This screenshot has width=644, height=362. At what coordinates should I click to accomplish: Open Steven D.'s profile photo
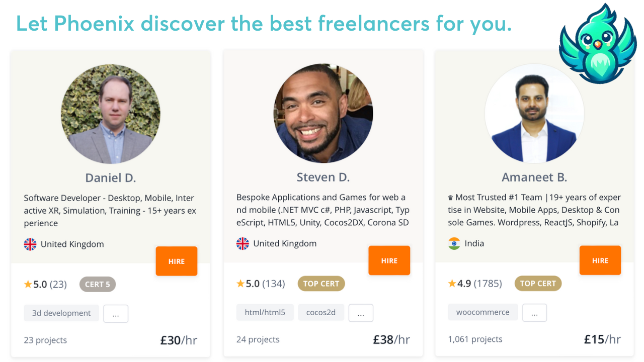323,114
